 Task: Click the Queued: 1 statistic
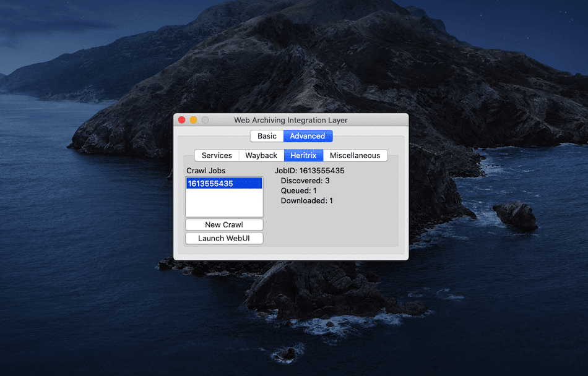pos(298,190)
